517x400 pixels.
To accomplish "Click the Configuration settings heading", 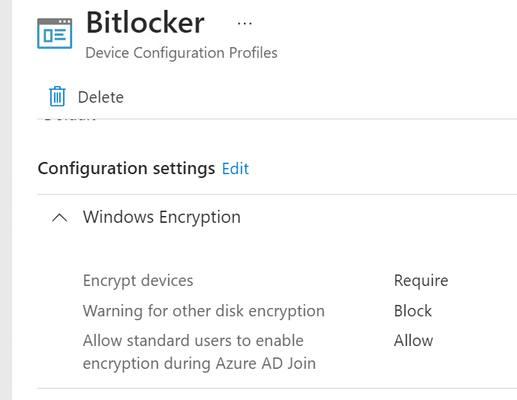I will coord(126,168).
